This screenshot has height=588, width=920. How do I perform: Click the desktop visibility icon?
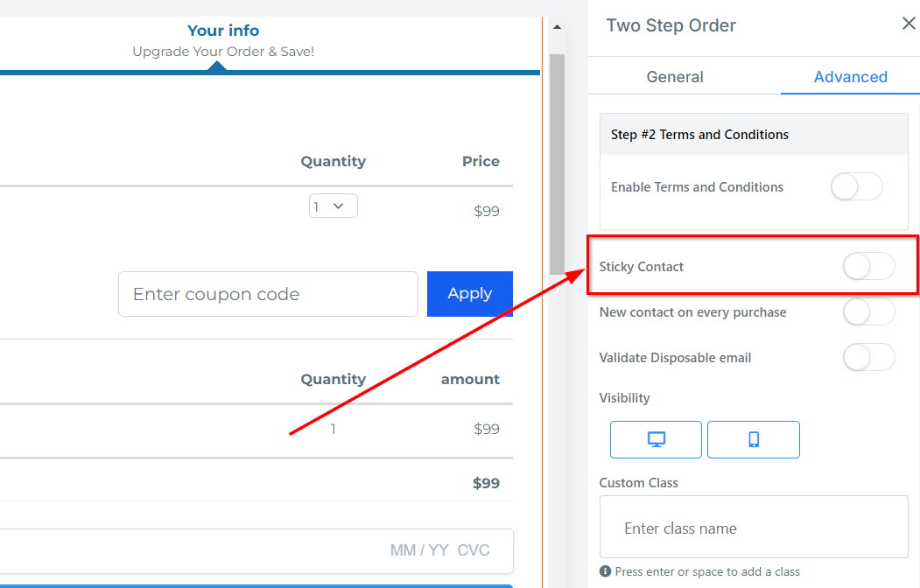(x=656, y=439)
